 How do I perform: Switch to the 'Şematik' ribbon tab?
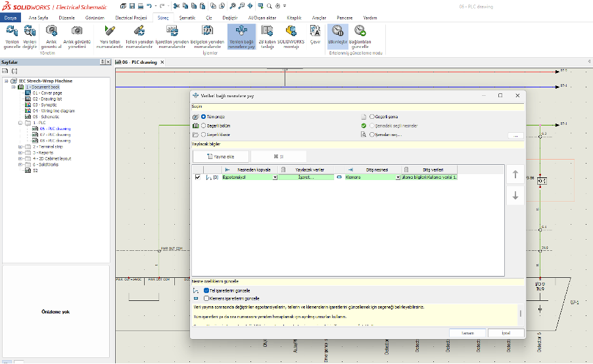(x=187, y=18)
